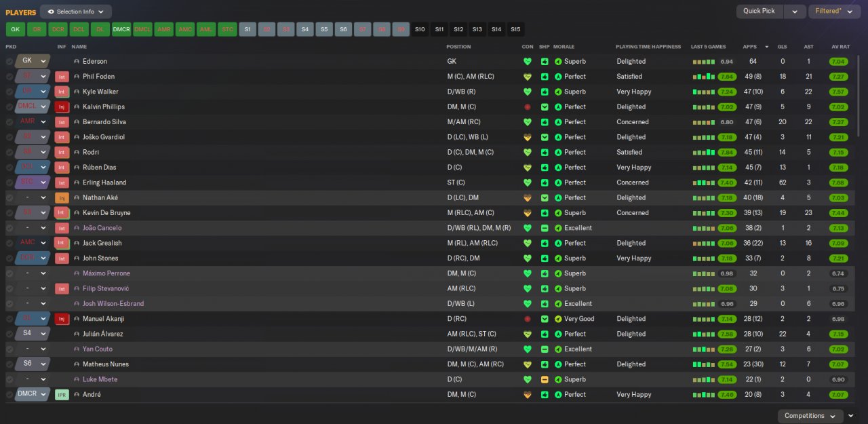Click the match sharpness icon for Kyle Walker
The height and width of the screenshot is (424, 868).
[x=545, y=92]
